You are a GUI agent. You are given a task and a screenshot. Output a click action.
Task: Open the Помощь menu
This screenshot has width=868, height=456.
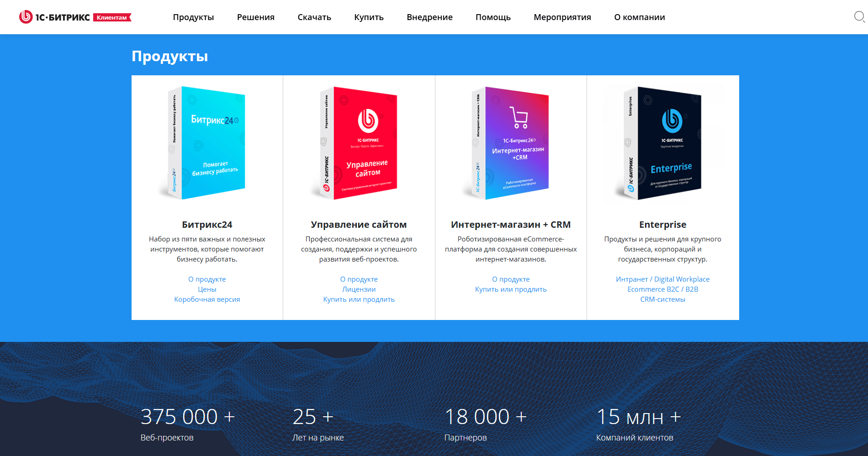tap(493, 17)
